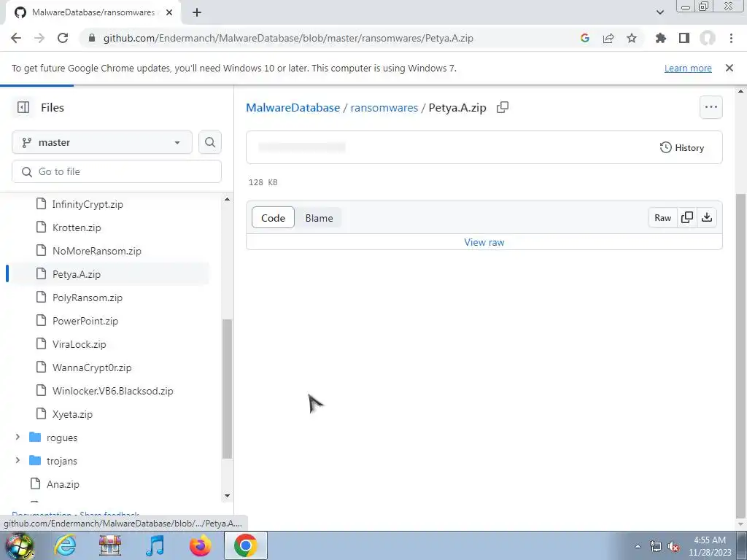Open Chrome extensions puzzle icon
Viewport: 747px width, 560px height.
point(661,38)
